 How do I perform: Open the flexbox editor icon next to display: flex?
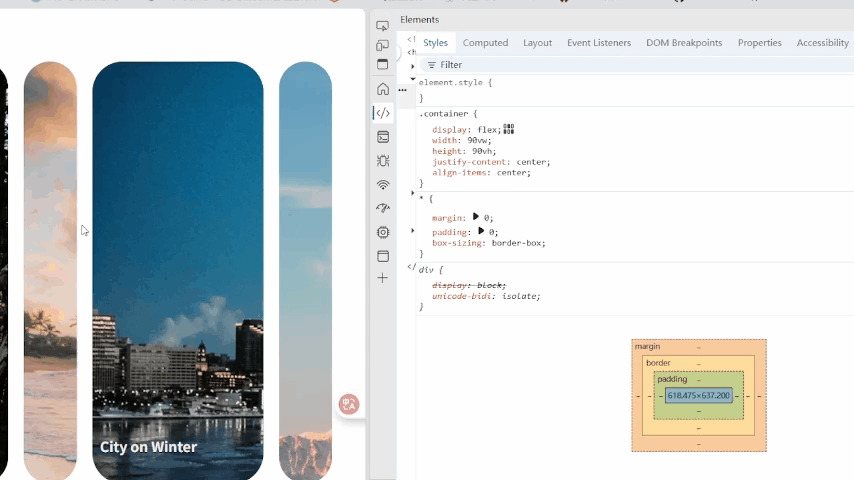point(508,129)
